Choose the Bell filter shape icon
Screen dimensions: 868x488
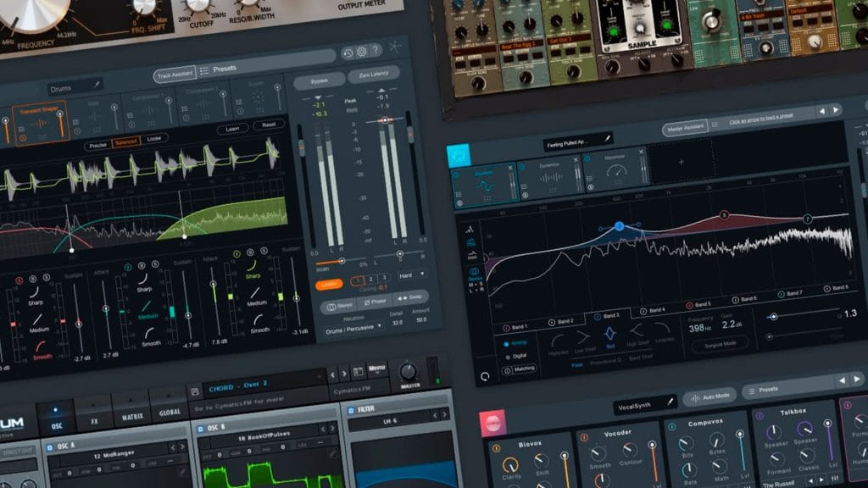609,335
